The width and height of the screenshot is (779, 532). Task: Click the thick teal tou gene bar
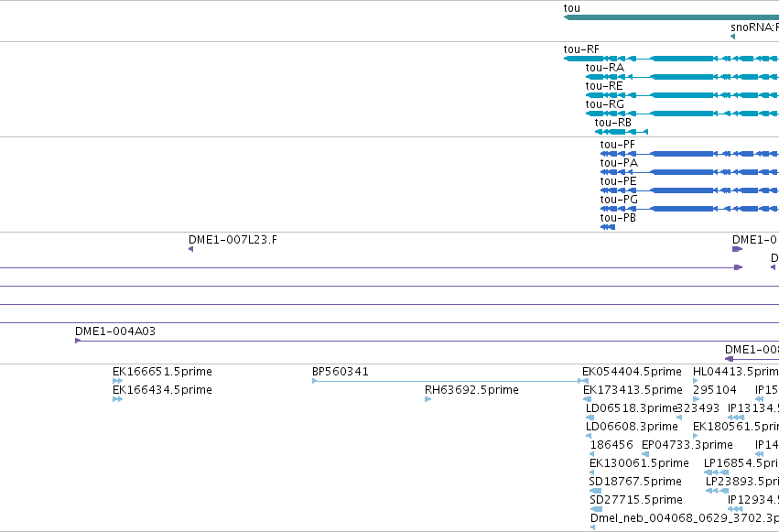point(671,18)
